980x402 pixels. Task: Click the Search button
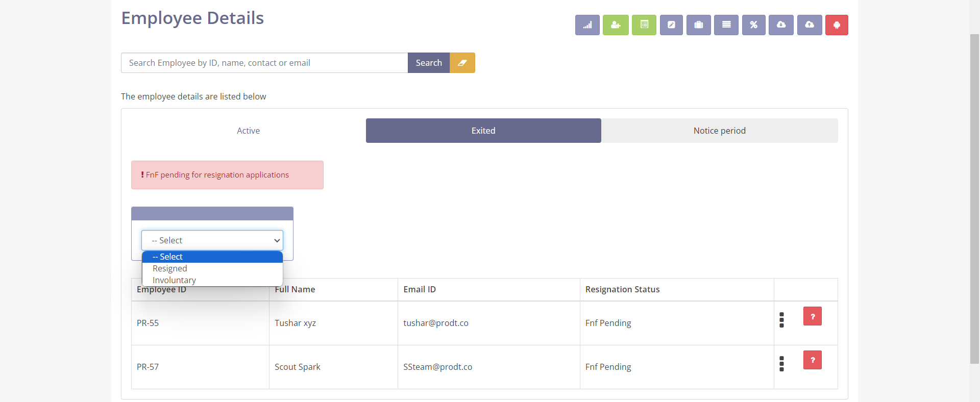[429, 63]
